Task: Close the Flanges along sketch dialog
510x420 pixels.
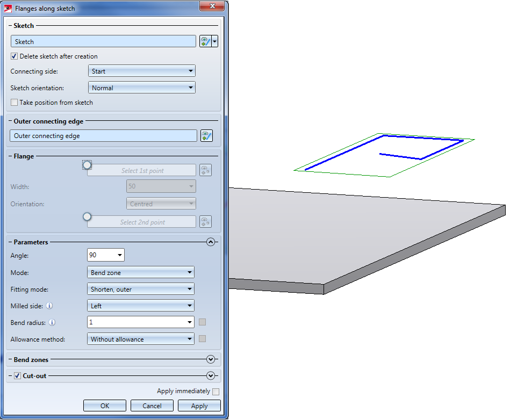Action: pyautogui.click(x=212, y=6)
